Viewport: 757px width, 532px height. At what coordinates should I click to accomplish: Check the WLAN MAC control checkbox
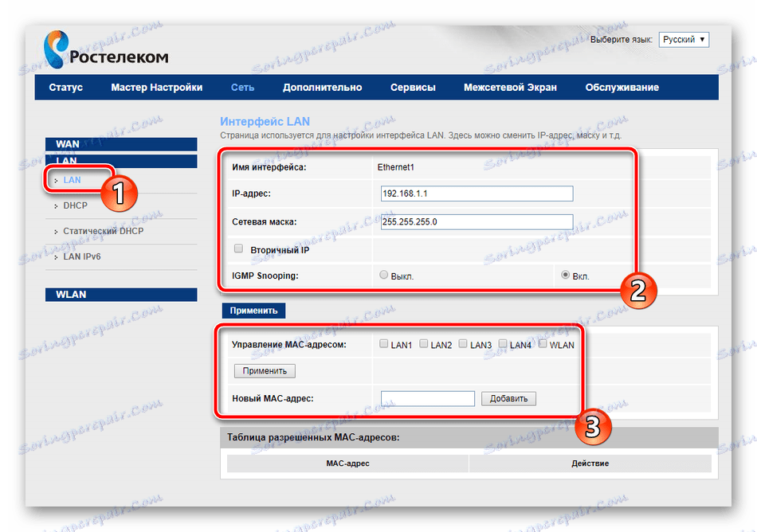coord(543,344)
